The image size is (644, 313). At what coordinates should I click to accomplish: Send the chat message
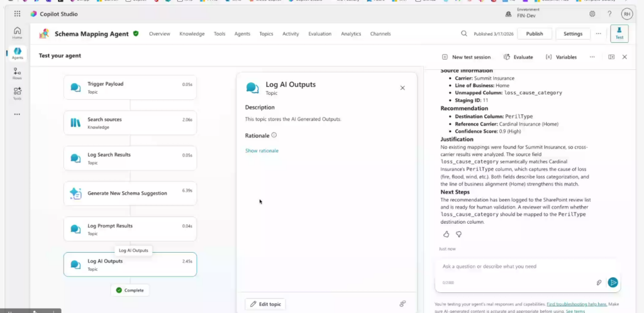[613, 283]
